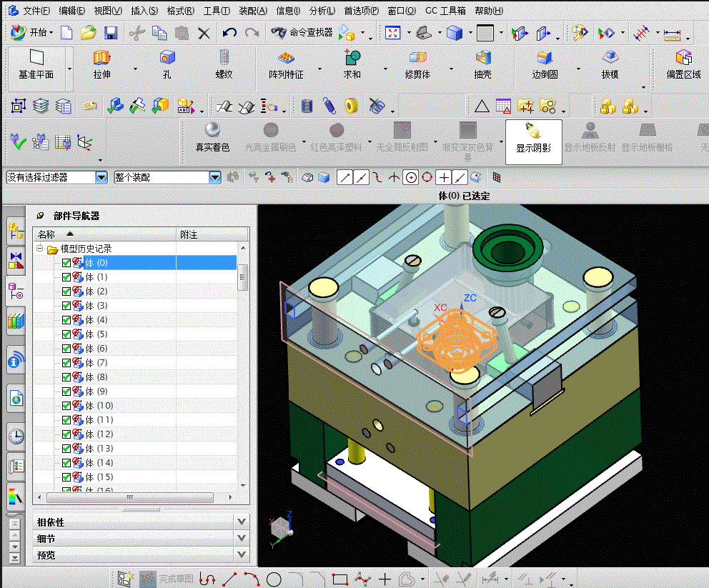Viewport: 709px width, 588px height.
Task: Open the GC Toolkit (GC 工具箱) menu
Action: [445, 11]
